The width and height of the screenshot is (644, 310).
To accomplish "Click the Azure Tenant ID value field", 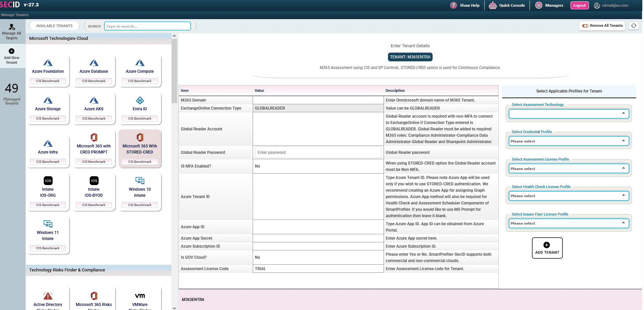I will click(x=318, y=197).
